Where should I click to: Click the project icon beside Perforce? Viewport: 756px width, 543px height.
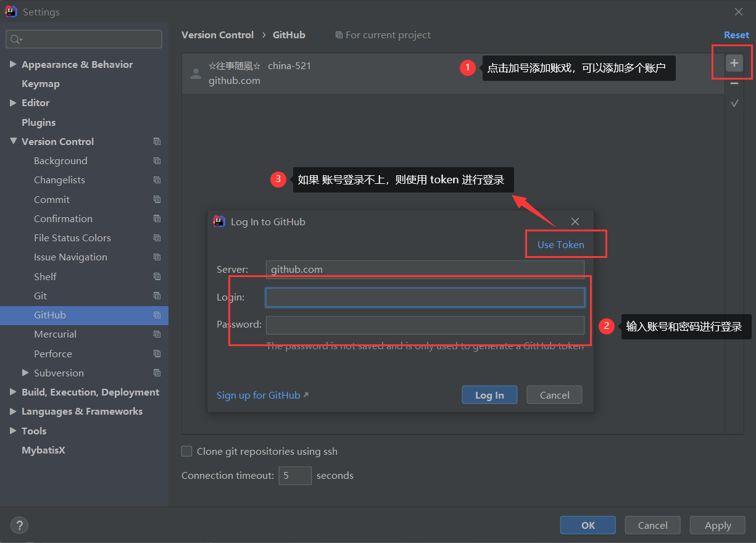tap(157, 354)
